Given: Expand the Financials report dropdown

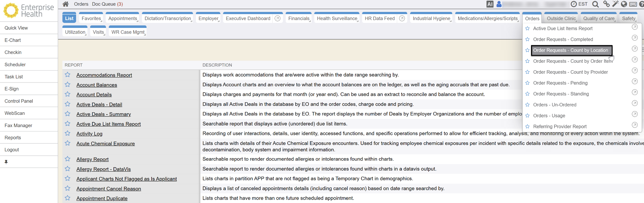Looking at the screenshot, I should pos(299,19).
